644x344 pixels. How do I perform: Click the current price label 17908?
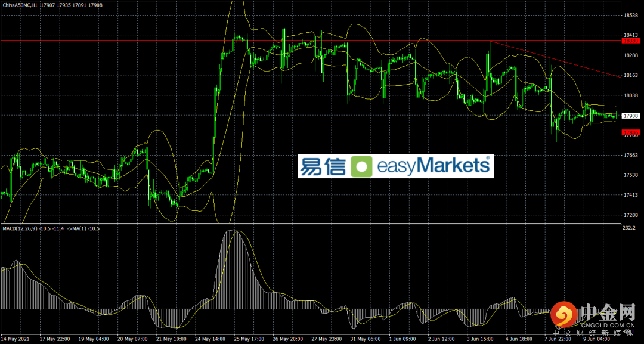[x=630, y=116]
